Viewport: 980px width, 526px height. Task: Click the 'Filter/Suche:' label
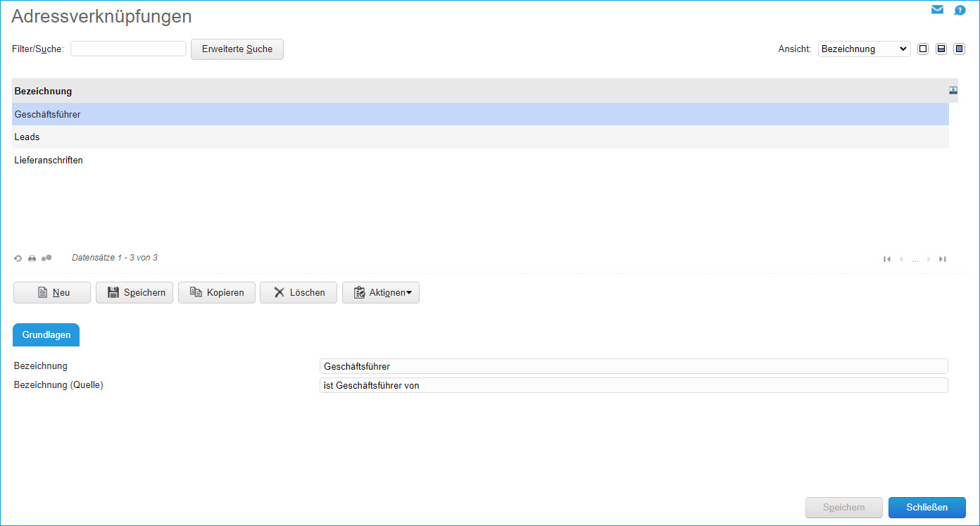(38, 49)
